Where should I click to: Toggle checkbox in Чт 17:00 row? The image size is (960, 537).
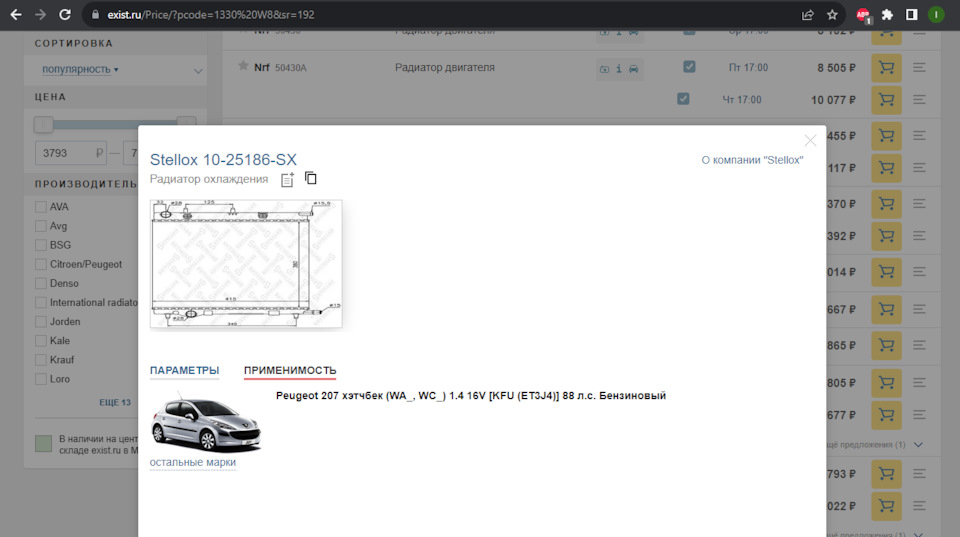coord(683,99)
